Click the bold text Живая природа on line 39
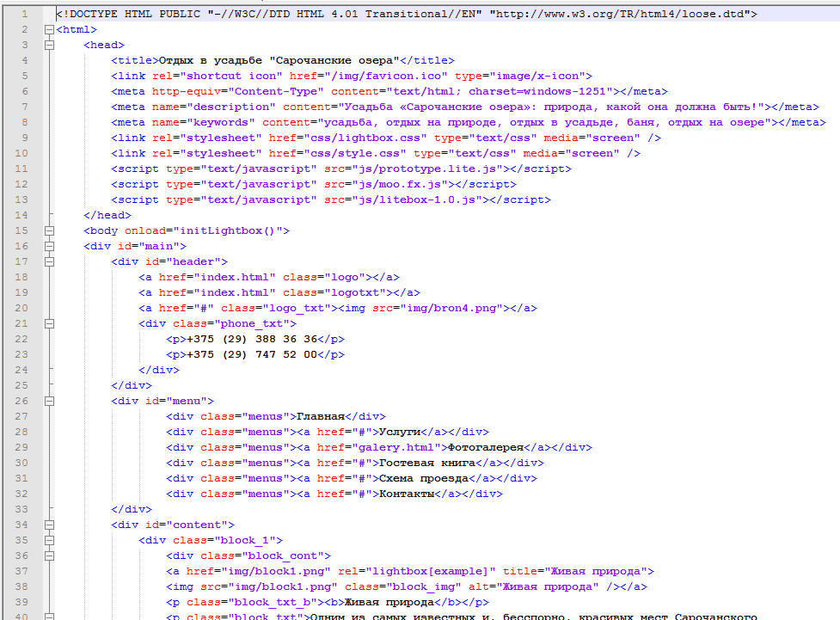The height and width of the screenshot is (620, 840). click(389, 602)
